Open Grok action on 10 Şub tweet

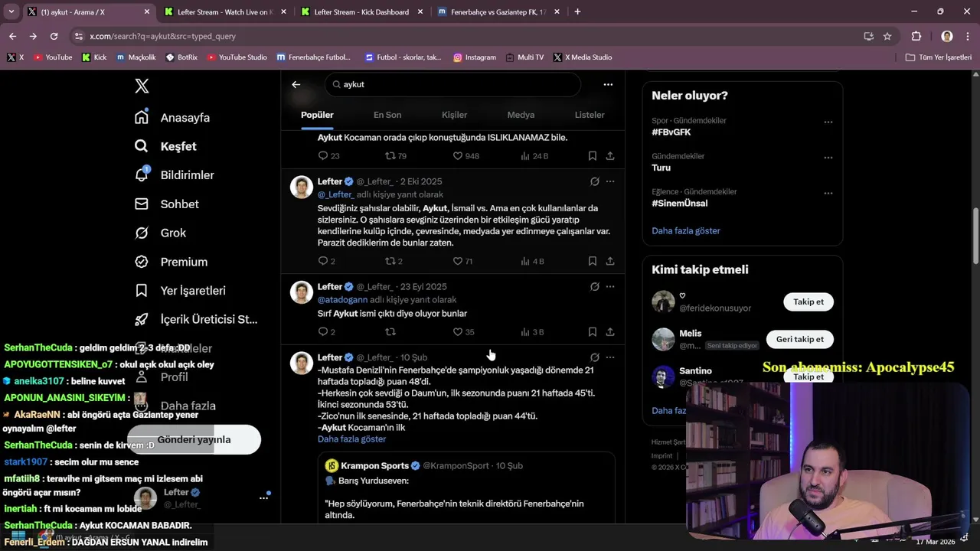594,357
